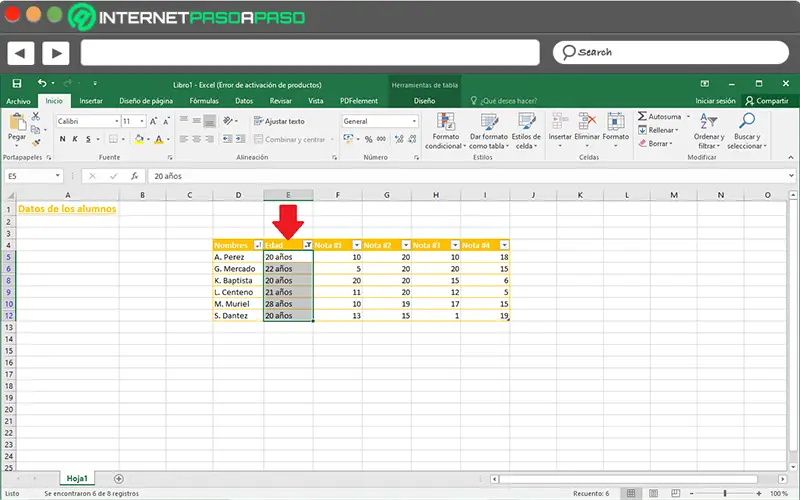The image size is (800, 500).
Task: Click the browser back arrow button
Action: coord(20,53)
